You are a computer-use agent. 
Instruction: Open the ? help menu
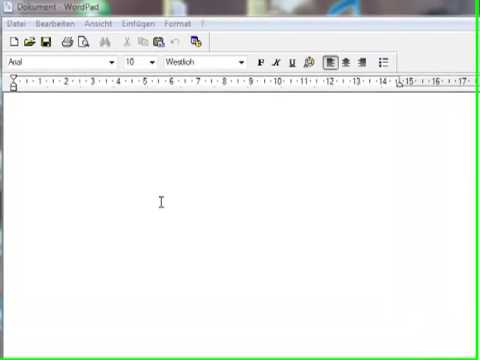click(202, 24)
